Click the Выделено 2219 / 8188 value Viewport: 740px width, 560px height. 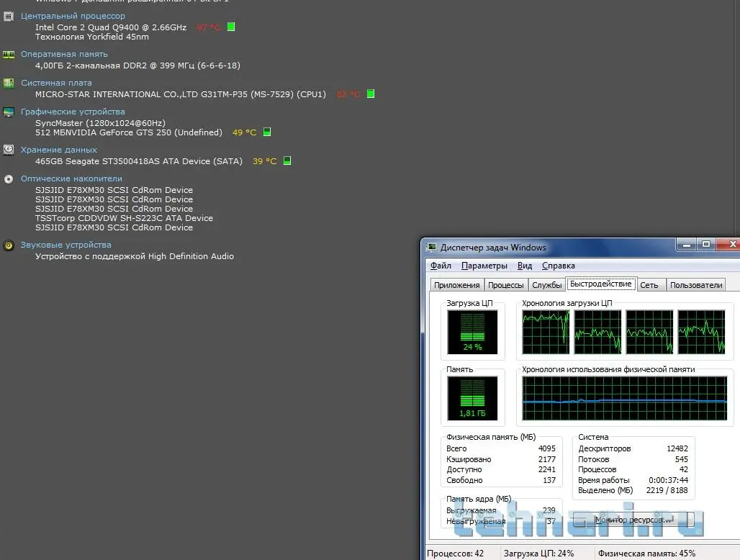pyautogui.click(x=667, y=490)
